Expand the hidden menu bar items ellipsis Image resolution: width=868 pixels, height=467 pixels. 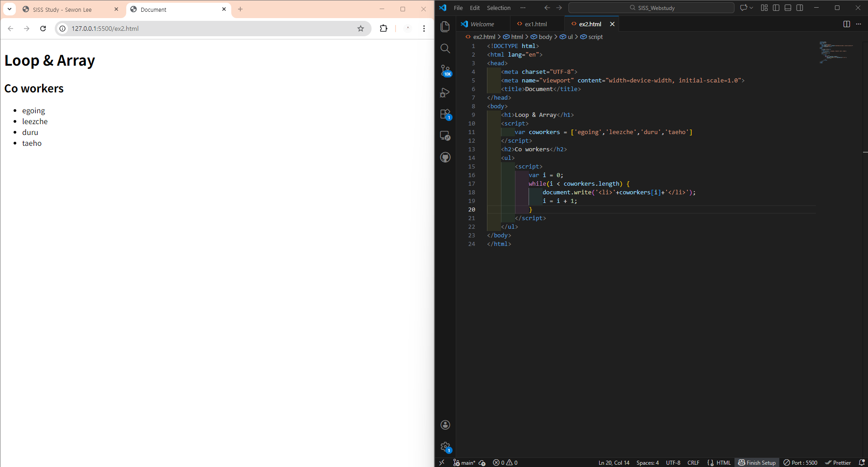tap(523, 8)
